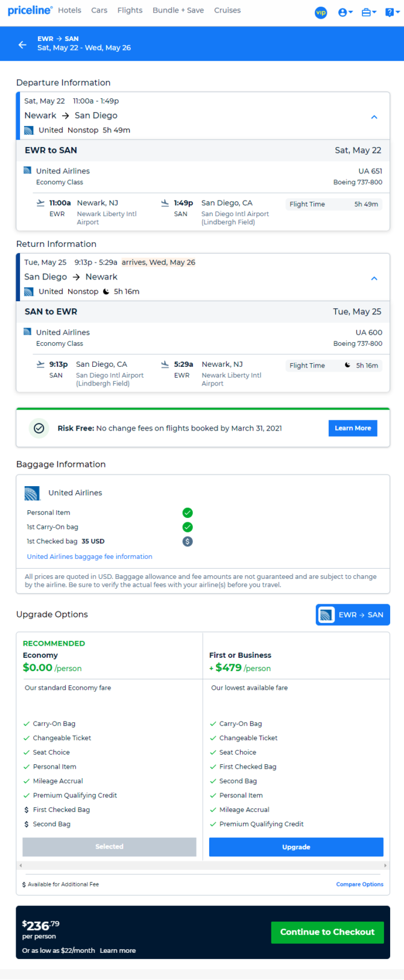This screenshot has height=980, width=404.
Task: Click the landing plane icon next to 5:29a
Action: [165, 364]
